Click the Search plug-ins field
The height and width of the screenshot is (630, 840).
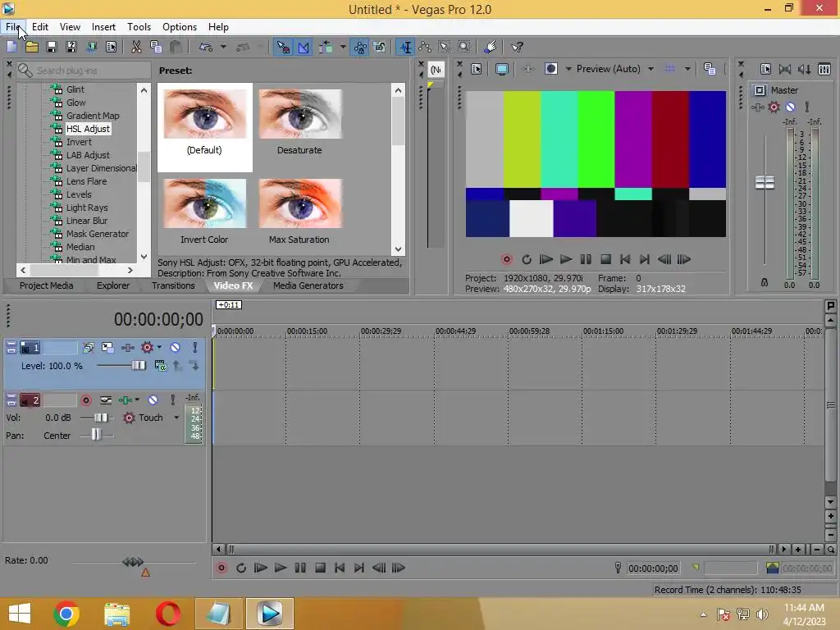pyautogui.click(x=84, y=71)
